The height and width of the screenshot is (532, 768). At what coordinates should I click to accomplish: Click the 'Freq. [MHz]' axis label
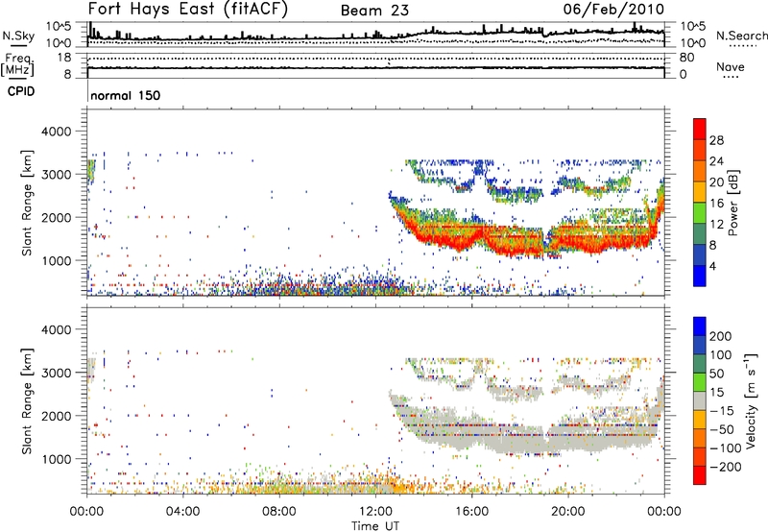(x=17, y=64)
